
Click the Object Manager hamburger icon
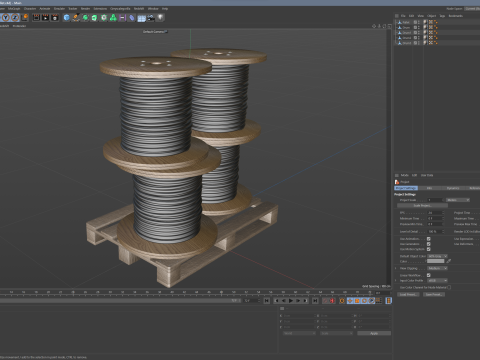397,16
